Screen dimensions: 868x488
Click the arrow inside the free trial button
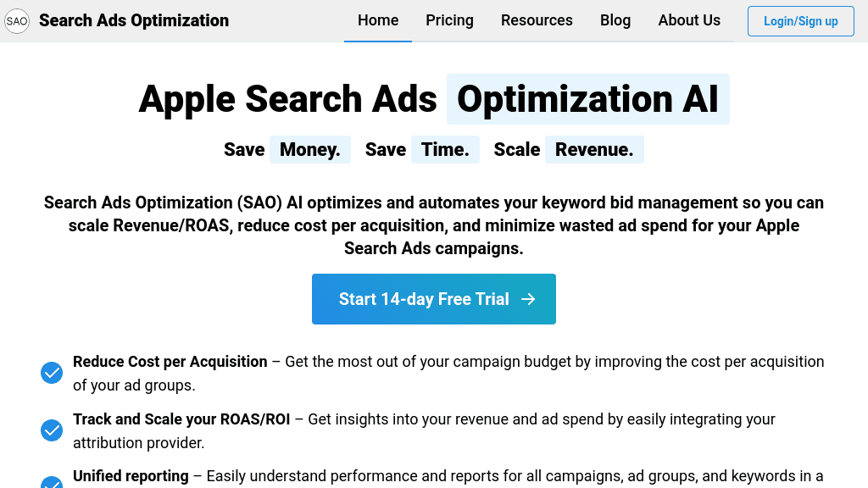click(x=528, y=299)
